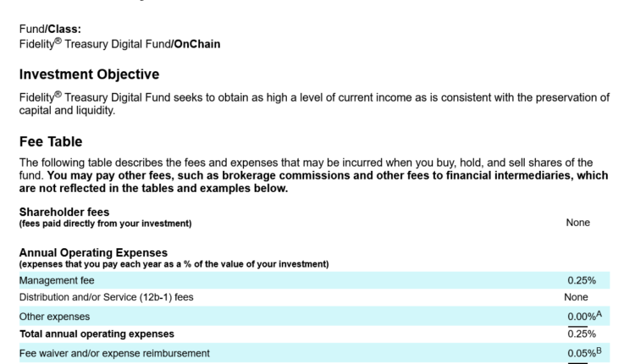Click the Investment Objective heading
The height and width of the screenshot is (364, 635).
pyautogui.click(x=89, y=75)
